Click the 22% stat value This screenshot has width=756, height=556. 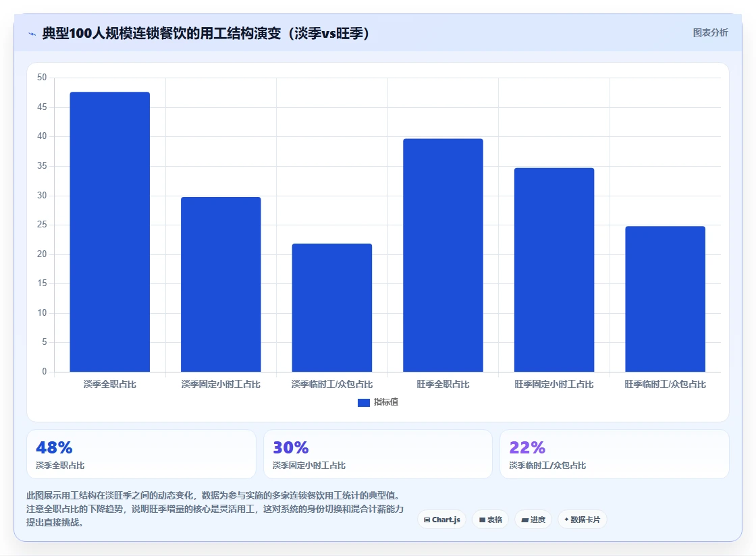[527, 447]
